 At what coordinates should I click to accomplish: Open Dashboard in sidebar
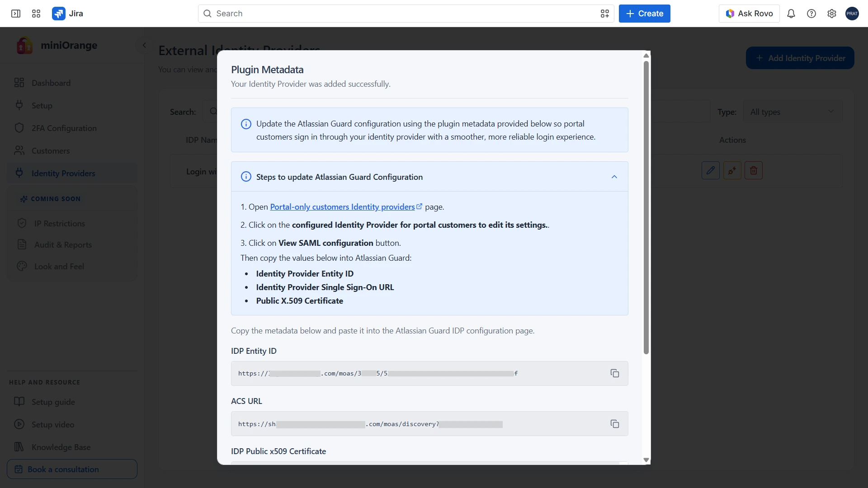click(x=72, y=83)
